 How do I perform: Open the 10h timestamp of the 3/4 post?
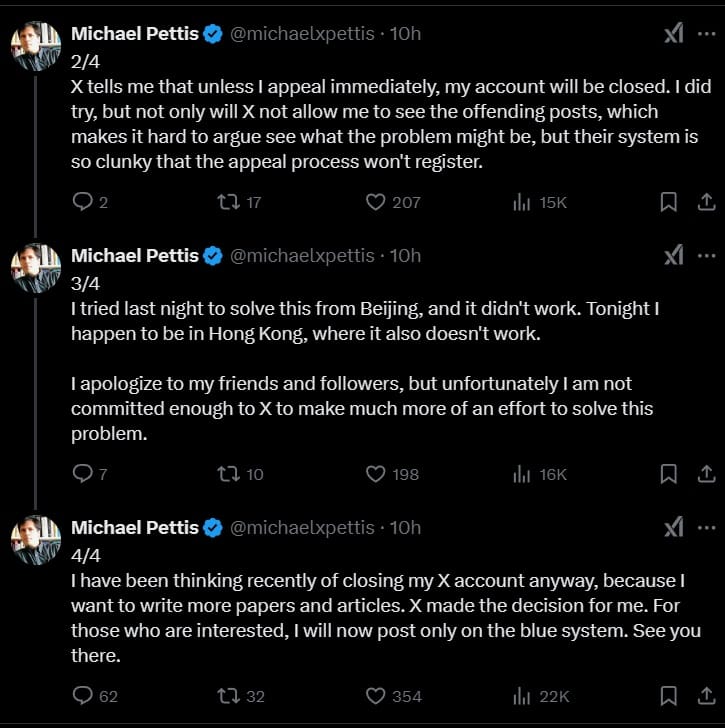[x=405, y=256]
